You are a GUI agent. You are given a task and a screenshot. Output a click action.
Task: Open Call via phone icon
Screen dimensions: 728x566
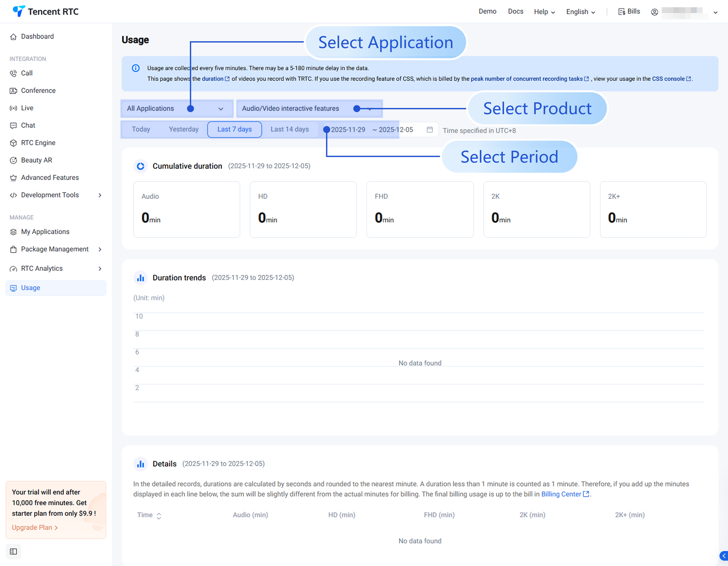[x=13, y=73]
